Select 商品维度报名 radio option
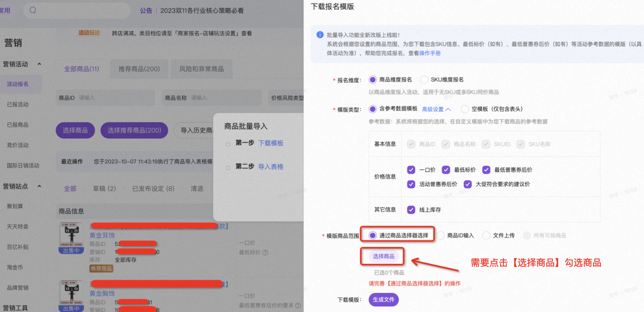 point(373,80)
